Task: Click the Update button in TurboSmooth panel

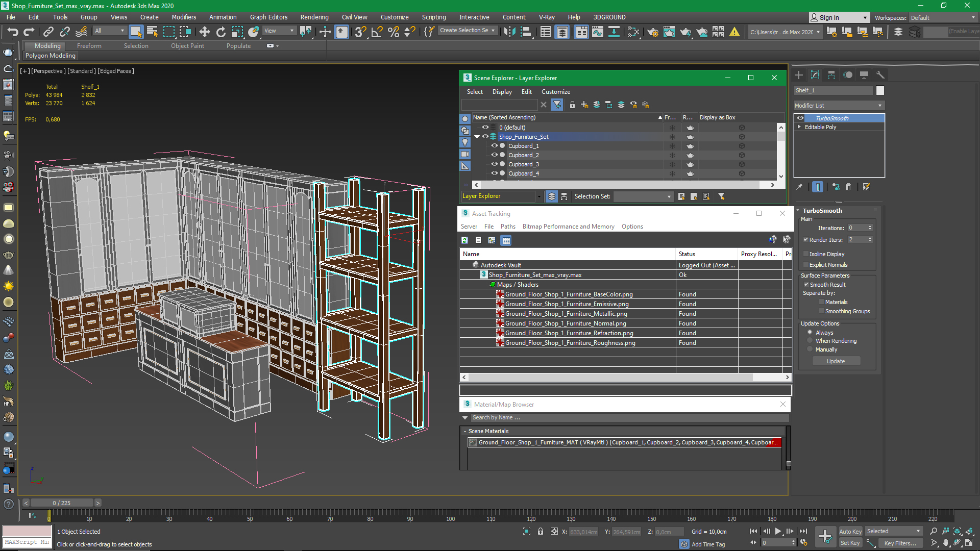Action: pos(836,361)
